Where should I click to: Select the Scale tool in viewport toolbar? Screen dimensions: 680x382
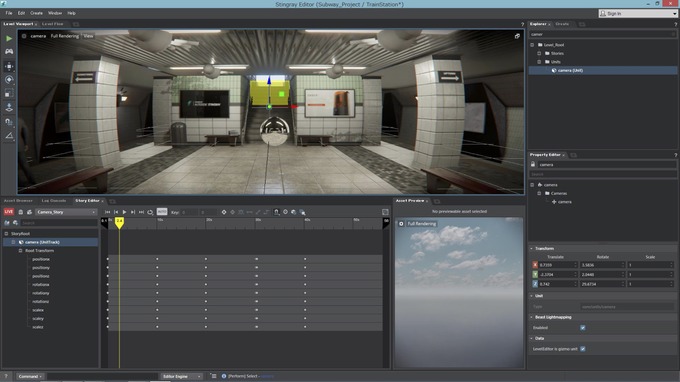[x=9, y=94]
